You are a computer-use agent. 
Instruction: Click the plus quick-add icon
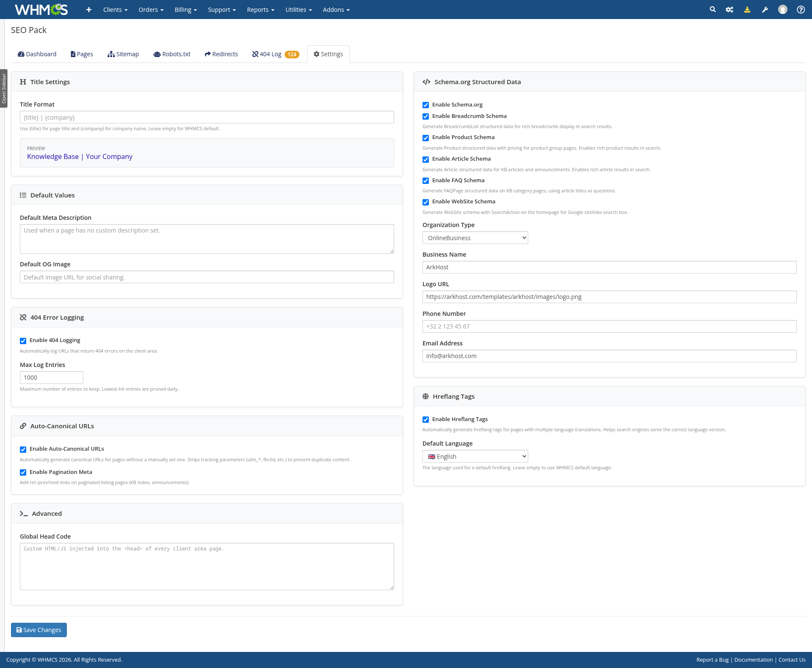pyautogui.click(x=89, y=9)
